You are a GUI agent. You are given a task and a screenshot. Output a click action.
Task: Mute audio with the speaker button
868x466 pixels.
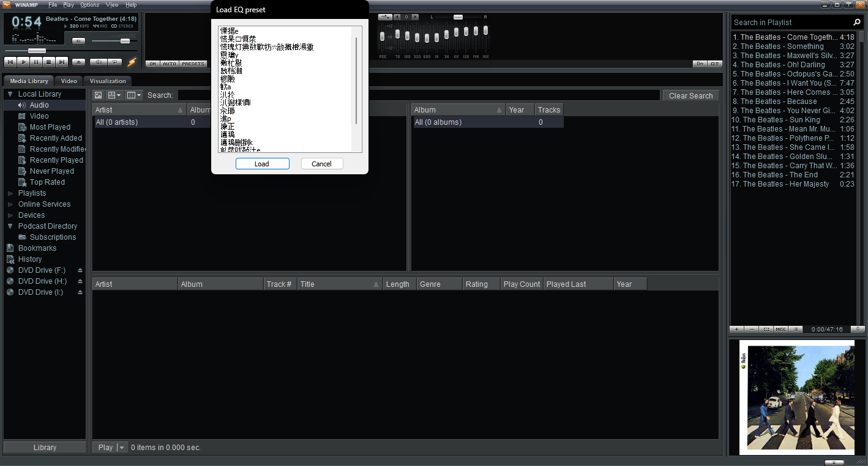[x=78, y=41]
